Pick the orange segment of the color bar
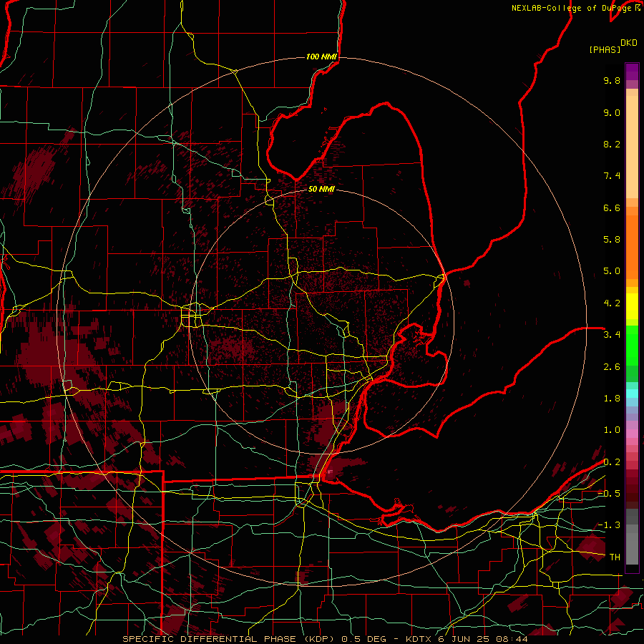Image resolution: width=644 pixels, height=644 pixels. pos(632,246)
